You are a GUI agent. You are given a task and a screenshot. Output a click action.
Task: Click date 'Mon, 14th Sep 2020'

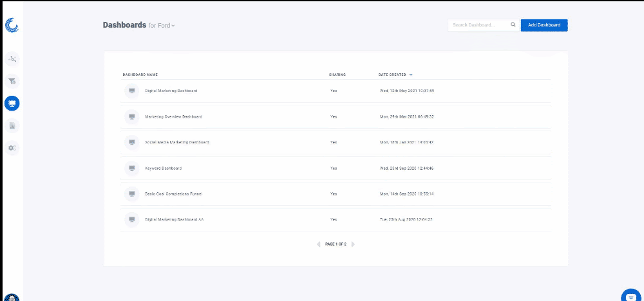click(406, 194)
